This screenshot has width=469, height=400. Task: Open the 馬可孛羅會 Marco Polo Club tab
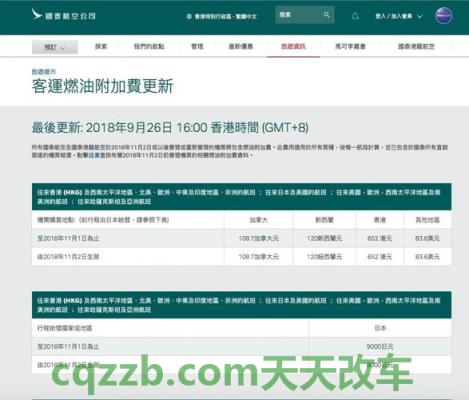click(350, 46)
